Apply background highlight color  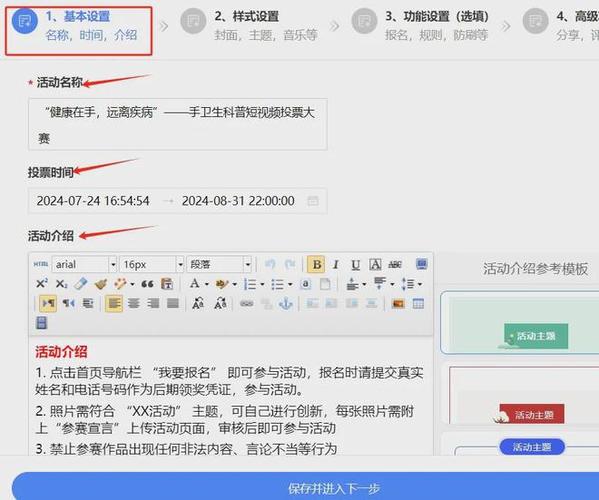(x=222, y=284)
